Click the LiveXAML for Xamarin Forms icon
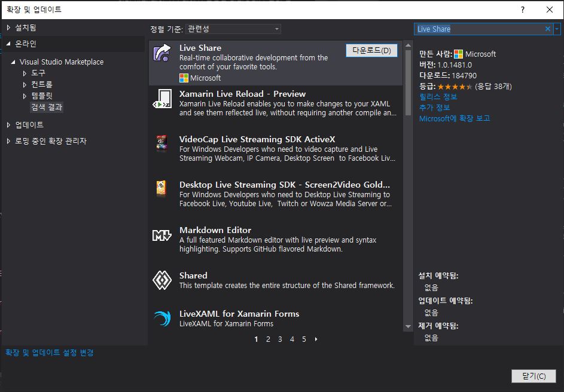 coord(162,318)
